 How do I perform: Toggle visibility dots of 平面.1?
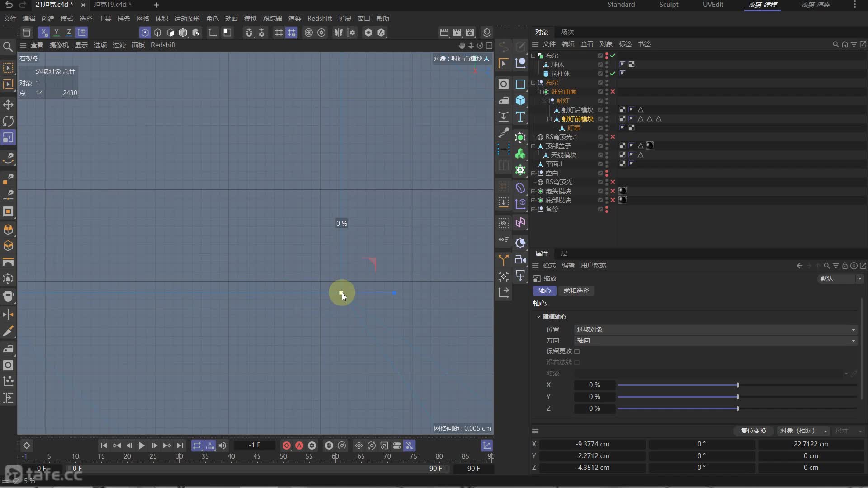pos(606,164)
